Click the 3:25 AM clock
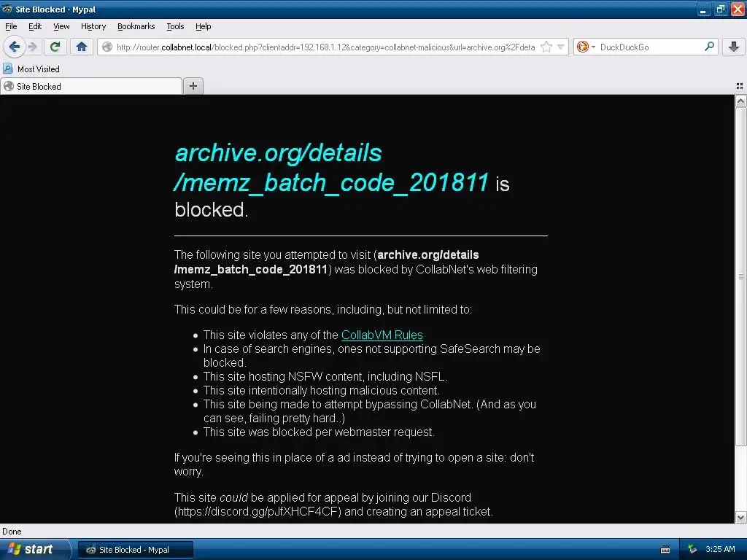This screenshot has width=747, height=560. [x=720, y=549]
